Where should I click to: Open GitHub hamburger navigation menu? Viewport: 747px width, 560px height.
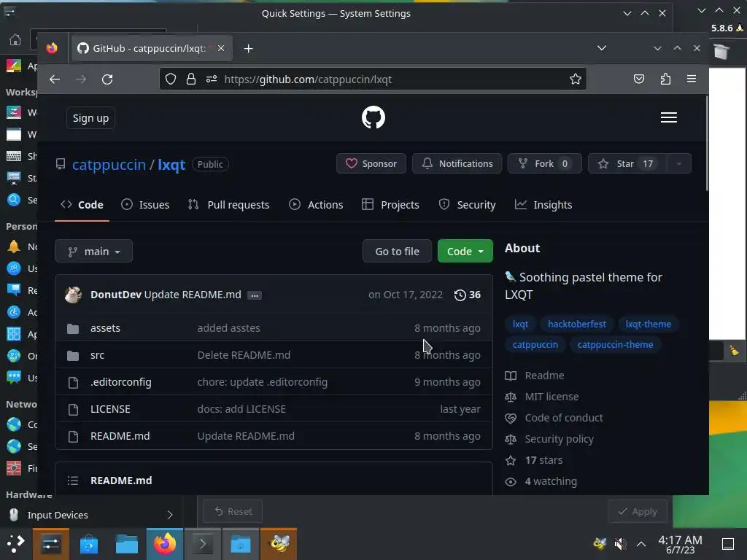pyautogui.click(x=668, y=117)
